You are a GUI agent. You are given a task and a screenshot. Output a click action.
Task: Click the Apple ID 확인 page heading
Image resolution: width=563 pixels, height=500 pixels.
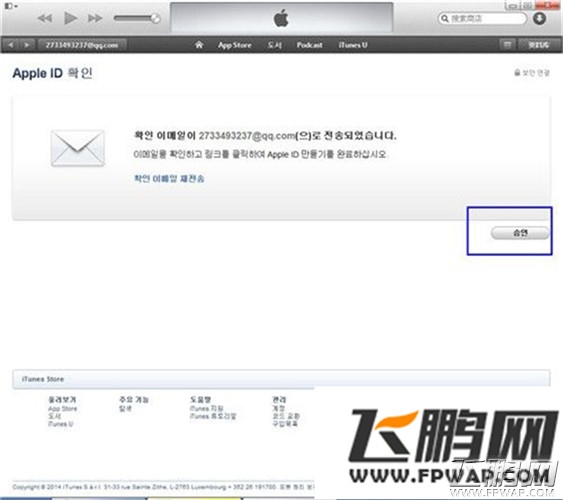53,73
